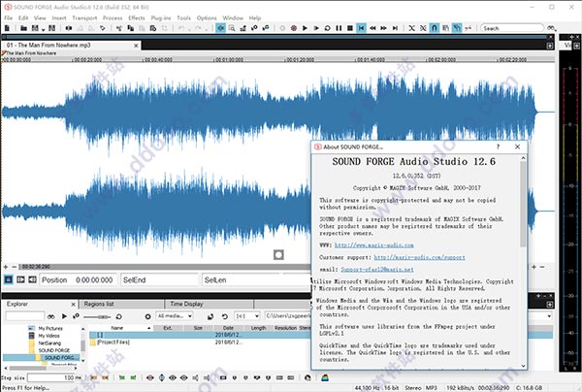Click the Rewind transport button
Viewport: 582px width, 392px height.
[x=372, y=28]
